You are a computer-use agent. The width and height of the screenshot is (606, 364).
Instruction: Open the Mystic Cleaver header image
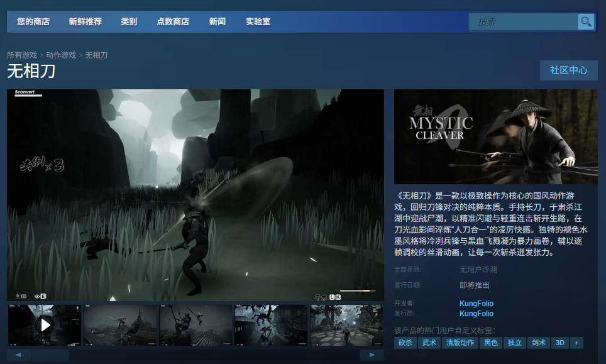(x=495, y=136)
